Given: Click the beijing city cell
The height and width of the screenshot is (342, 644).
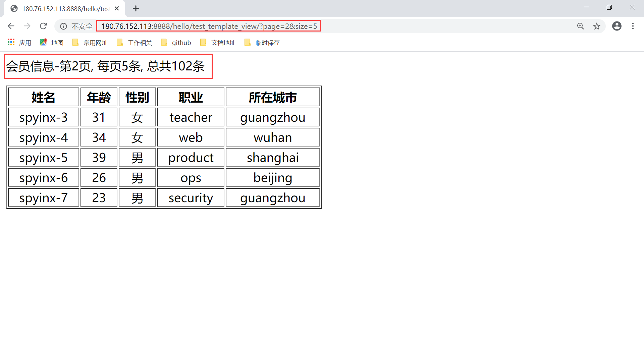Looking at the screenshot, I should [x=273, y=178].
